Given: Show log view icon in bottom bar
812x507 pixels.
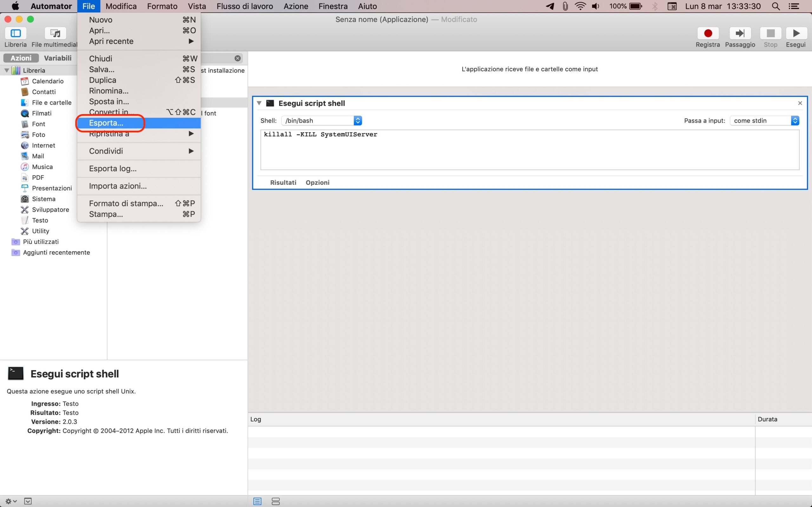Looking at the screenshot, I should click(x=257, y=501).
